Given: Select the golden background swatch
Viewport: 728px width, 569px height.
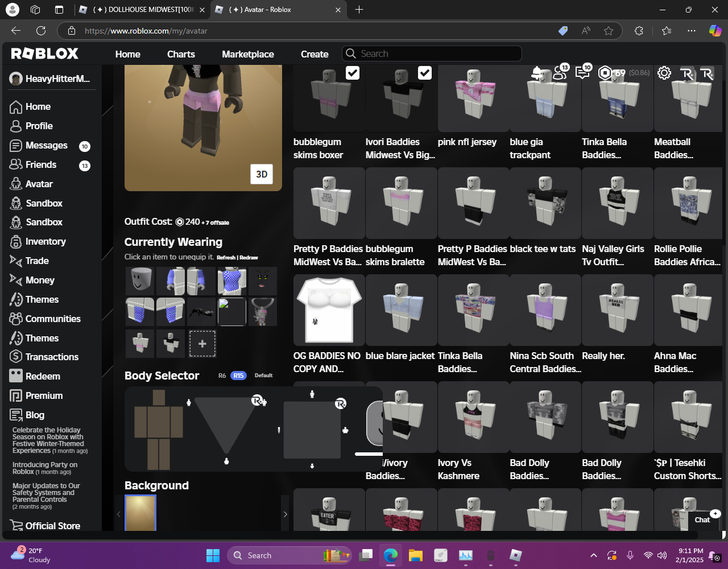Looking at the screenshot, I should point(140,513).
